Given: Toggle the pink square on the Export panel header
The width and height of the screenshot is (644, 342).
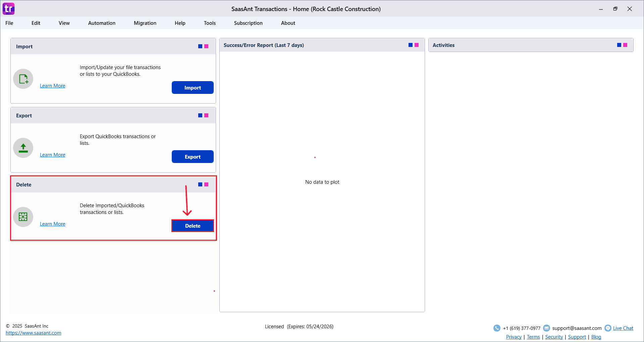Looking at the screenshot, I should point(206,115).
